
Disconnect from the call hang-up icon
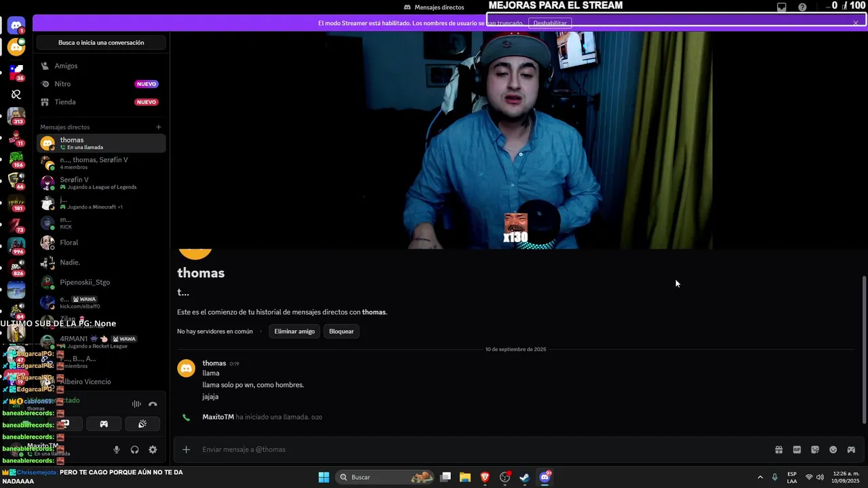coord(153,404)
